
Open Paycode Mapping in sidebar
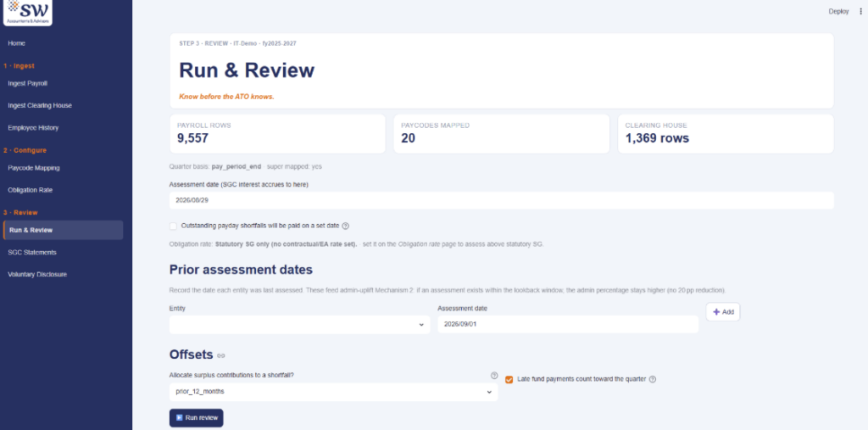pos(34,168)
